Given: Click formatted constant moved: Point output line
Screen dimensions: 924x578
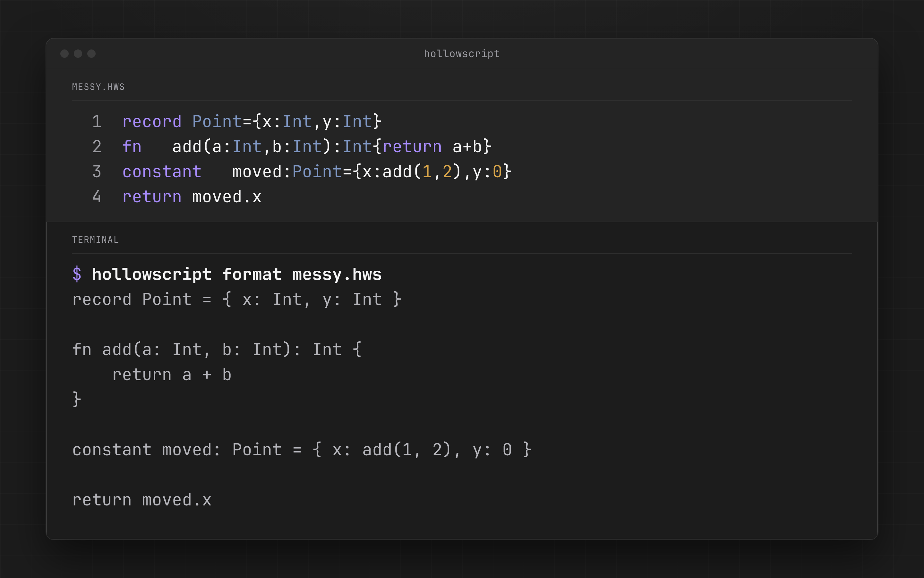Looking at the screenshot, I should point(302,450).
